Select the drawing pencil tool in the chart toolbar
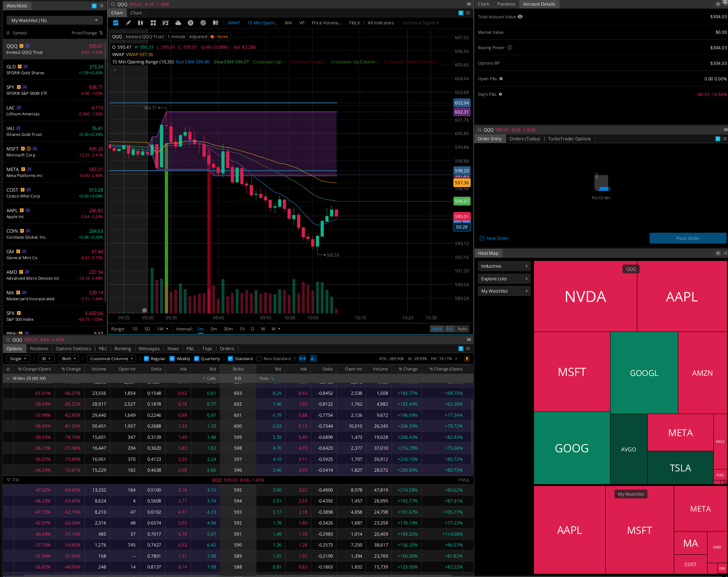The height and width of the screenshot is (577, 728). click(128, 23)
